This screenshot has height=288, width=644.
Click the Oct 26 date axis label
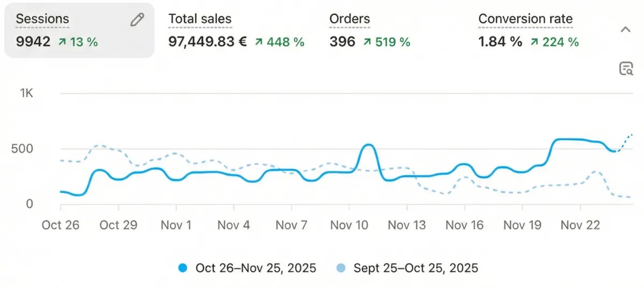[60, 225]
